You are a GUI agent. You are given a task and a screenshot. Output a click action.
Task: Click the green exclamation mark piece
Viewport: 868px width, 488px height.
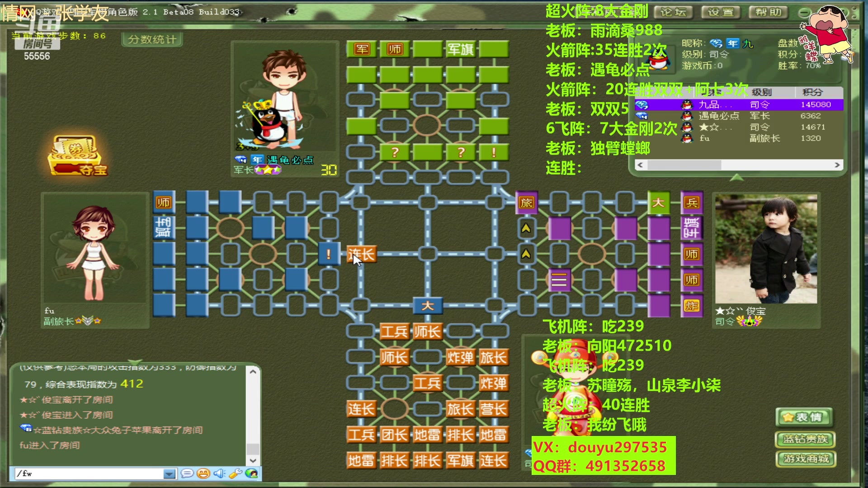click(x=494, y=152)
